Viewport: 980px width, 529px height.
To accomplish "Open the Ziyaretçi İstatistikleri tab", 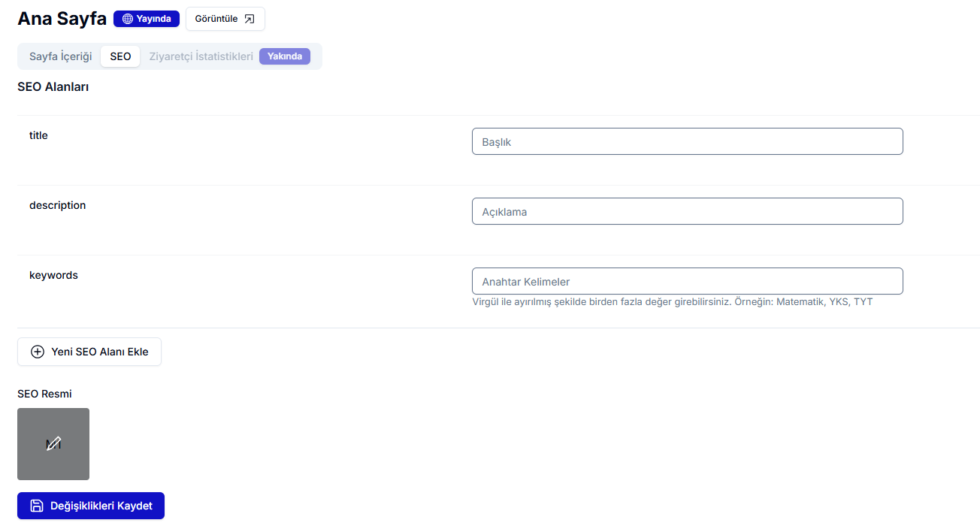I will click(x=201, y=56).
